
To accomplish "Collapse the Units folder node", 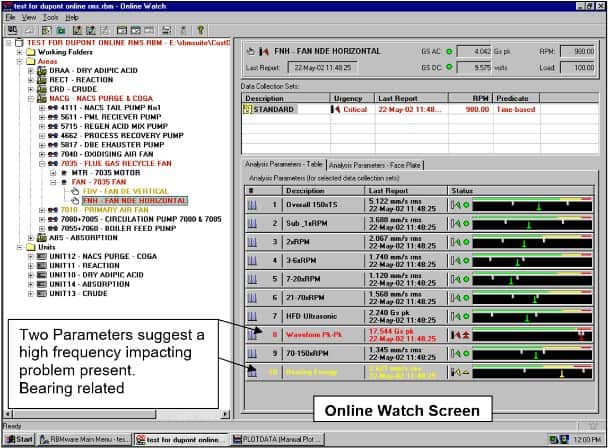I will 19,247.
